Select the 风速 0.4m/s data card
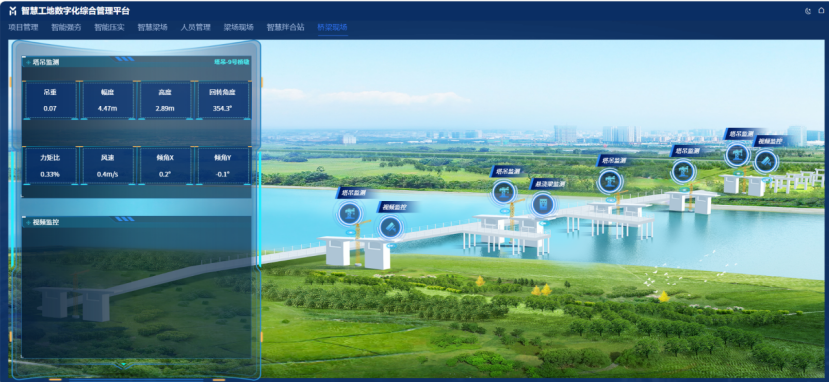This screenshot has width=829, height=383. (107, 166)
